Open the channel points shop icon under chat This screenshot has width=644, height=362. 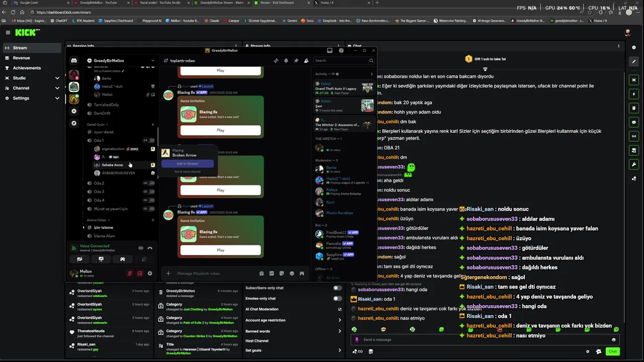[371, 351]
